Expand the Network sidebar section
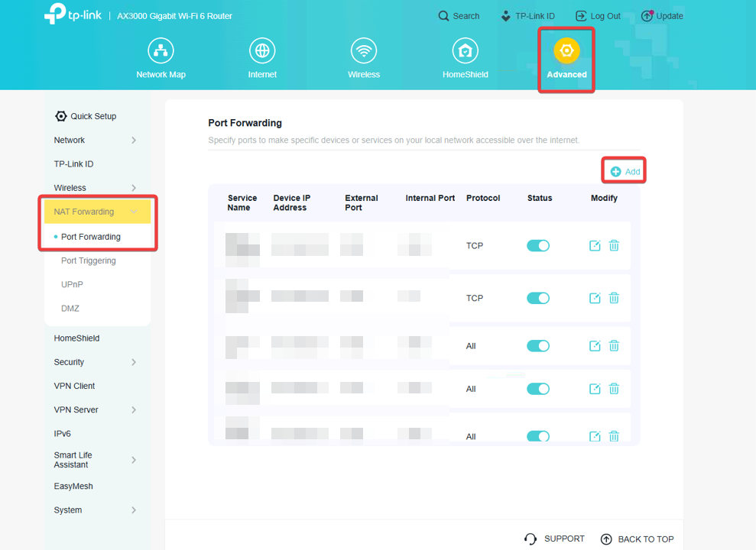756x550 pixels. [134, 141]
